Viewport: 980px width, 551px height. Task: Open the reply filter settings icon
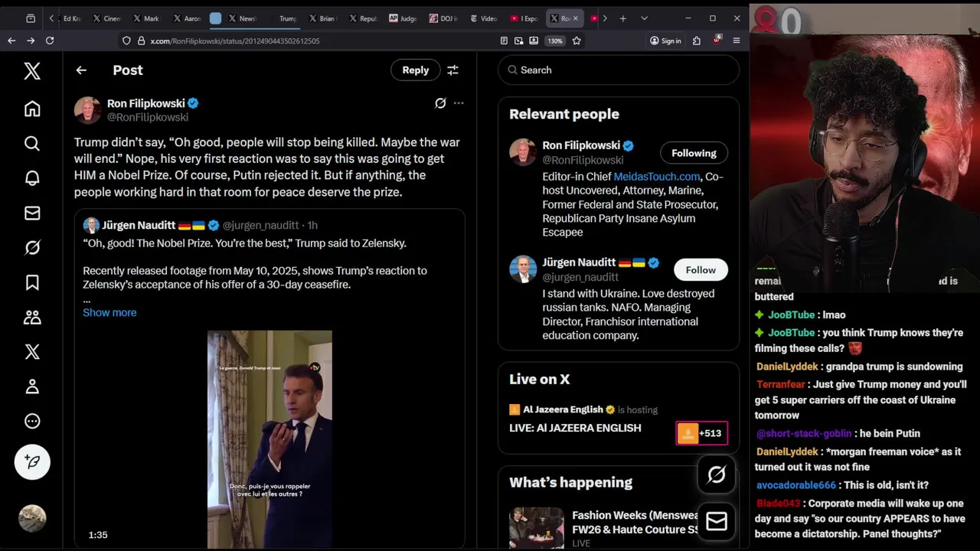click(x=452, y=70)
